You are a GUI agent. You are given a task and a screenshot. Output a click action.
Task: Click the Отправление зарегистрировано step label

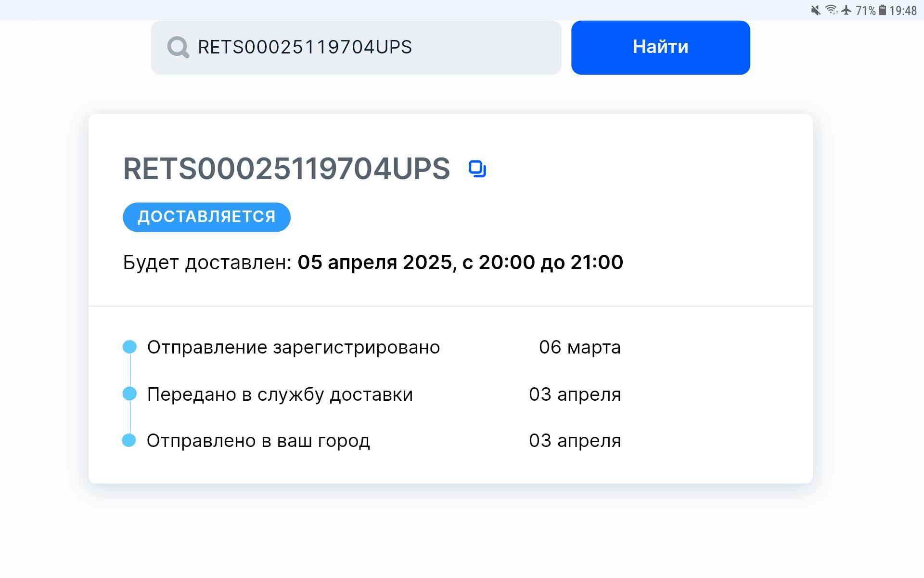point(293,347)
